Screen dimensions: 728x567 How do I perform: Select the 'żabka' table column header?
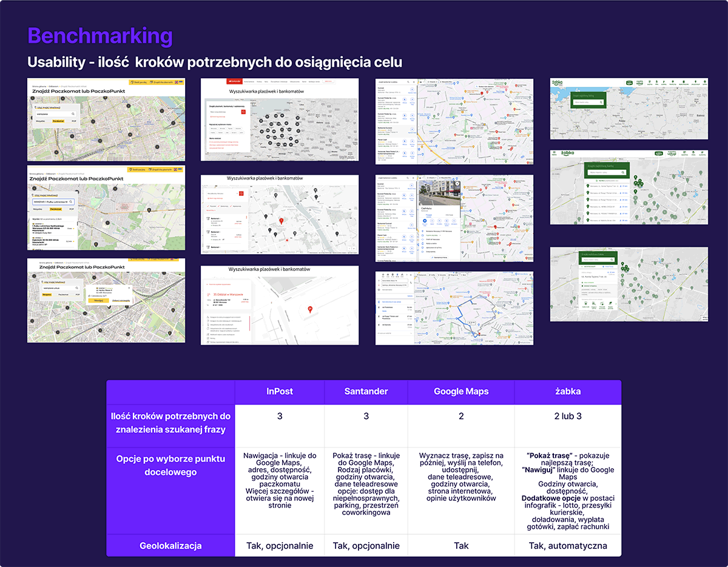(x=567, y=392)
